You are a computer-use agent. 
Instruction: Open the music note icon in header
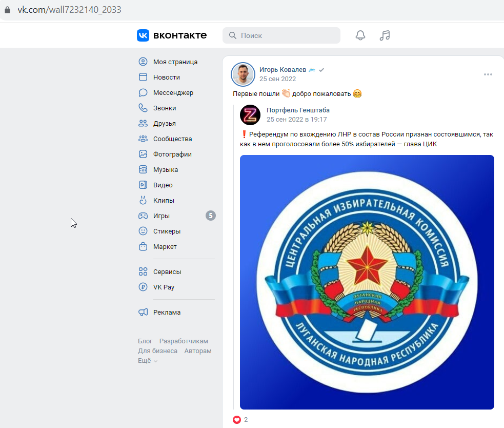(385, 35)
